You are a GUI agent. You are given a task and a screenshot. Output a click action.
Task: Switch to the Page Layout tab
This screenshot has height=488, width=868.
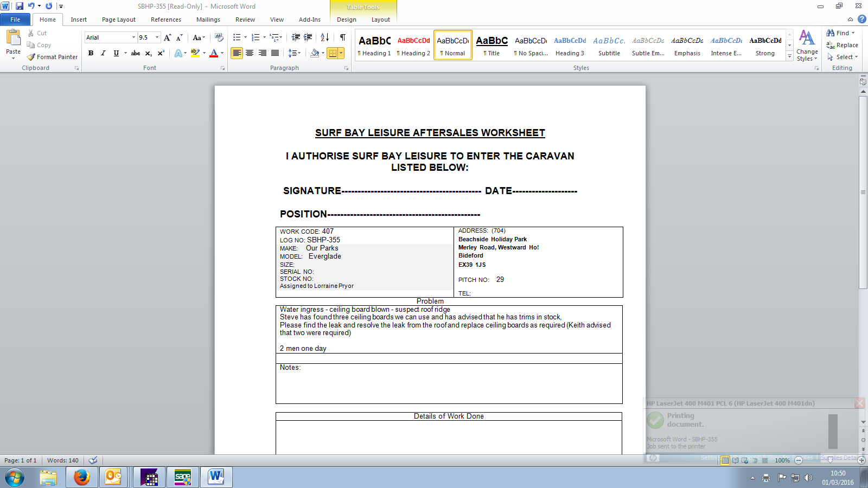pos(119,20)
